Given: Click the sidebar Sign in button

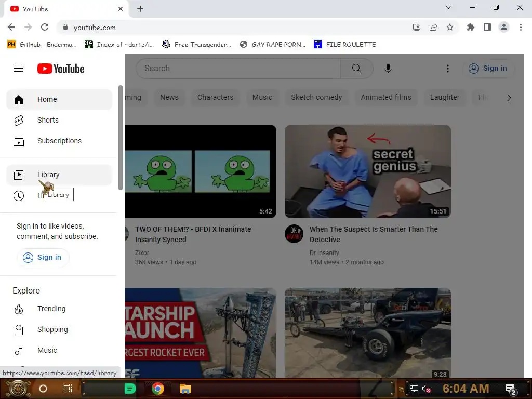Looking at the screenshot, I should (43, 258).
